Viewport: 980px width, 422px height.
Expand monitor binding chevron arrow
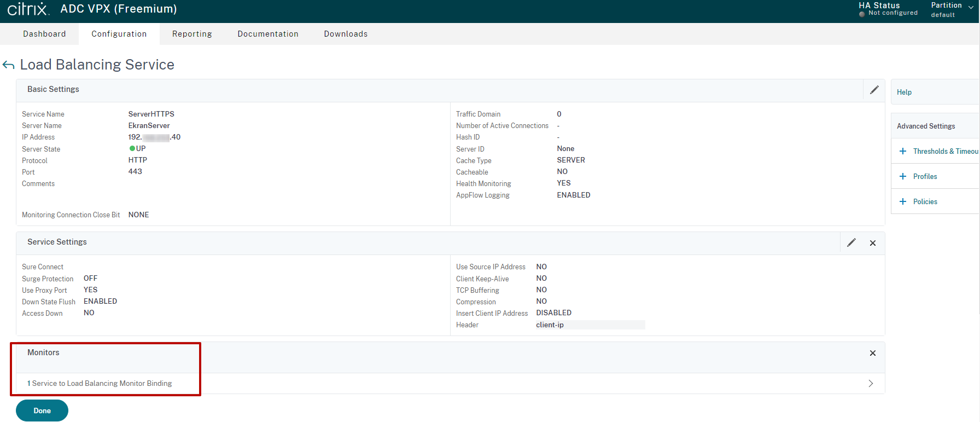(x=871, y=384)
